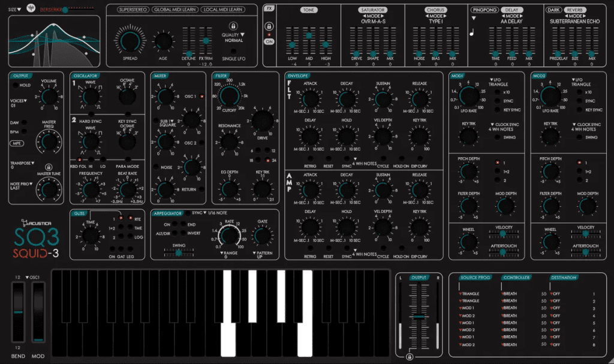Adjust the Detune slider in the top panel

click(x=189, y=54)
